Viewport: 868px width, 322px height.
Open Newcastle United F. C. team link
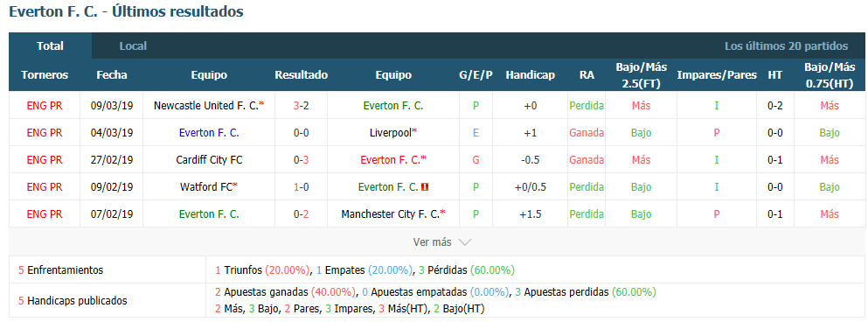point(206,105)
